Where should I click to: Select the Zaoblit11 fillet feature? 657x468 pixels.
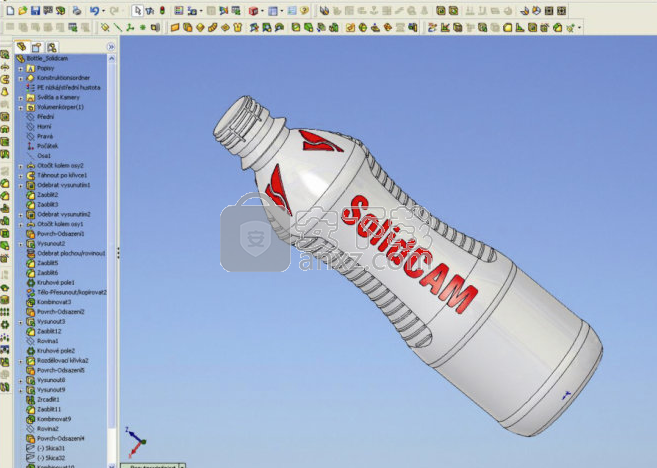[49, 409]
